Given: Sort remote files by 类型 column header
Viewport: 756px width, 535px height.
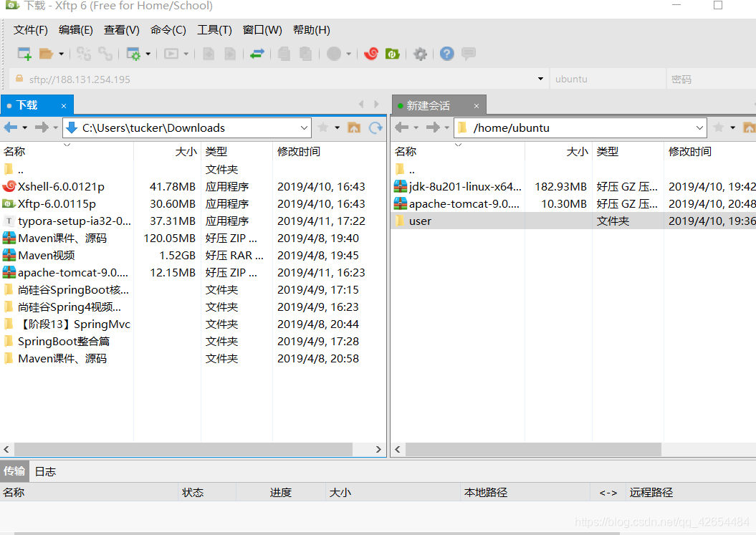Looking at the screenshot, I should (628, 151).
